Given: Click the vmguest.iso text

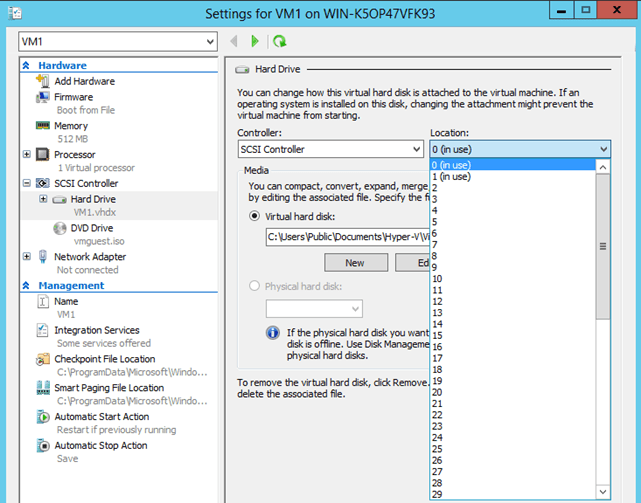Looking at the screenshot, I should click(99, 241).
